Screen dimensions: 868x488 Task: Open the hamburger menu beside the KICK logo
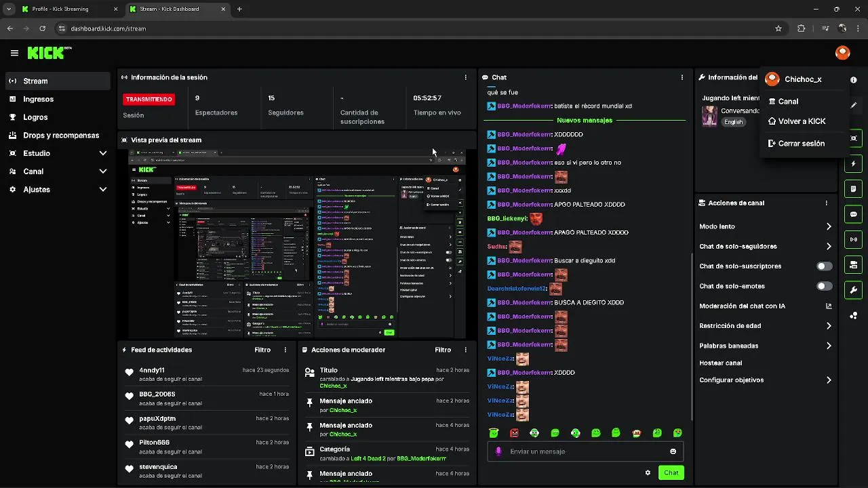point(14,53)
